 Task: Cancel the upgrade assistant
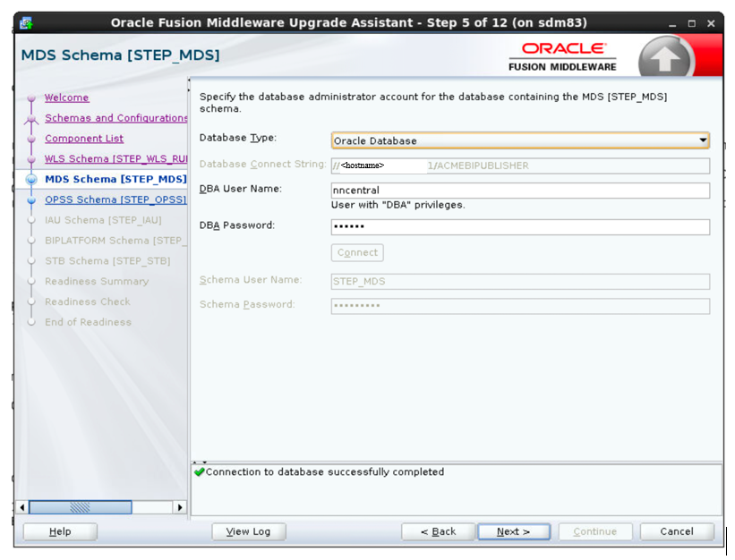[677, 531]
